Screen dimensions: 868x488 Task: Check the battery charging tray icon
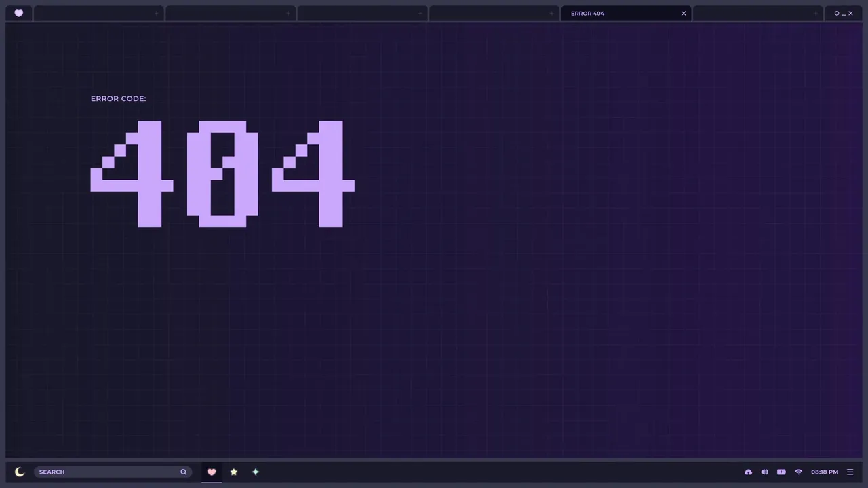tap(781, 472)
